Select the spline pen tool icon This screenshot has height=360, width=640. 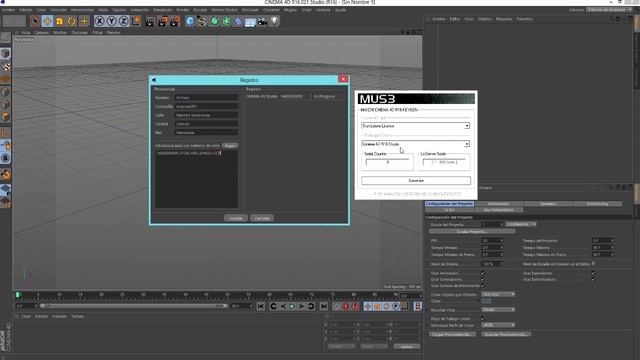(x=202, y=21)
